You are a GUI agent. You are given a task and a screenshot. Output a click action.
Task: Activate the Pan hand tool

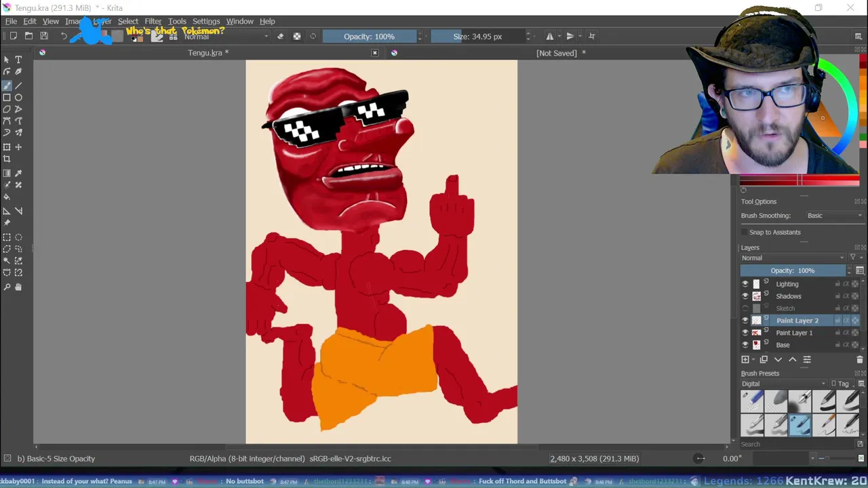(x=18, y=287)
